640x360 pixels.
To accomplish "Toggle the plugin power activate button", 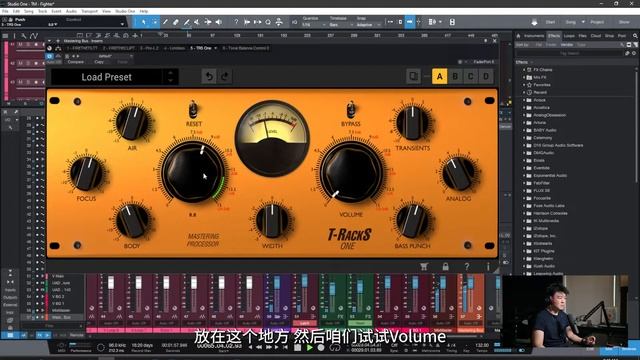I will (50, 56).
